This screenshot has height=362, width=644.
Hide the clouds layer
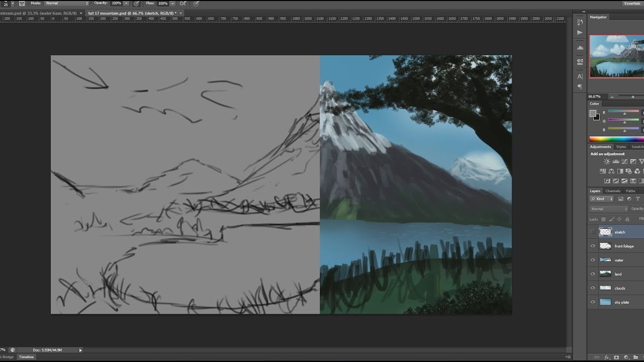[x=593, y=288]
